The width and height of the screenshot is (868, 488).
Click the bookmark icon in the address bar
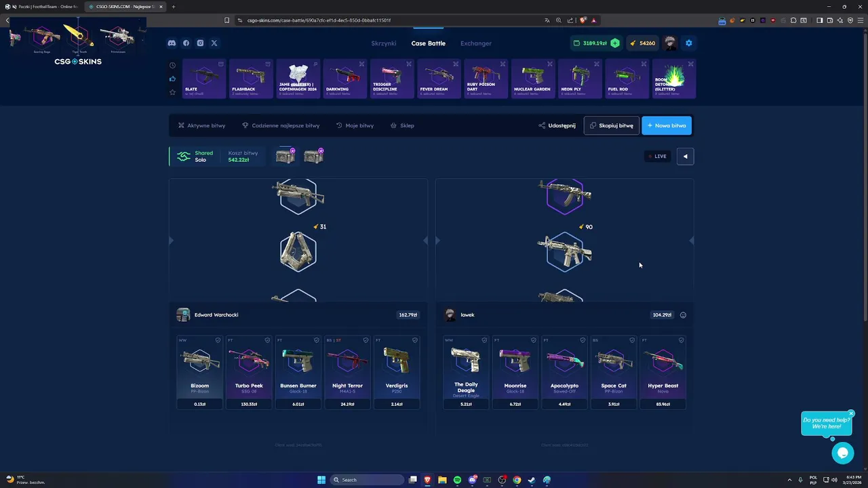227,20
